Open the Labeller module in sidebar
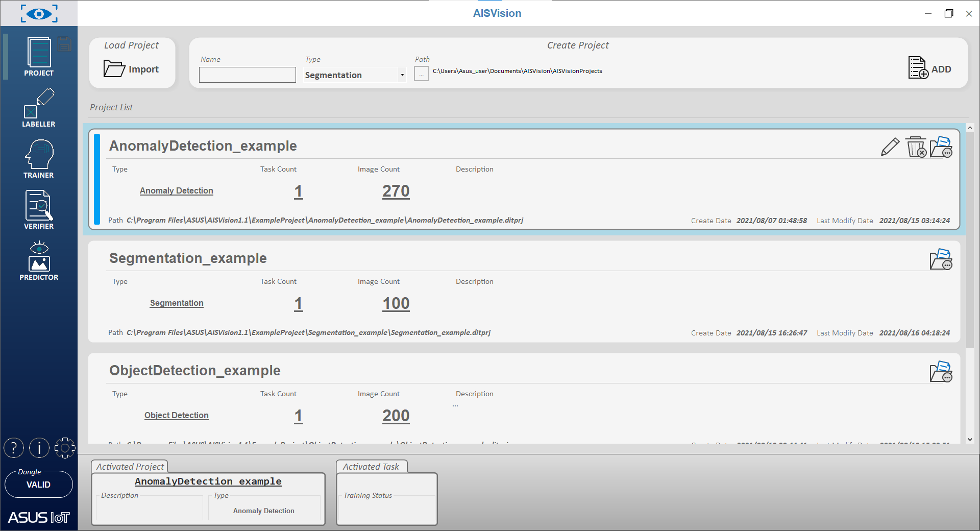The height and width of the screenshot is (531, 980). click(x=39, y=108)
